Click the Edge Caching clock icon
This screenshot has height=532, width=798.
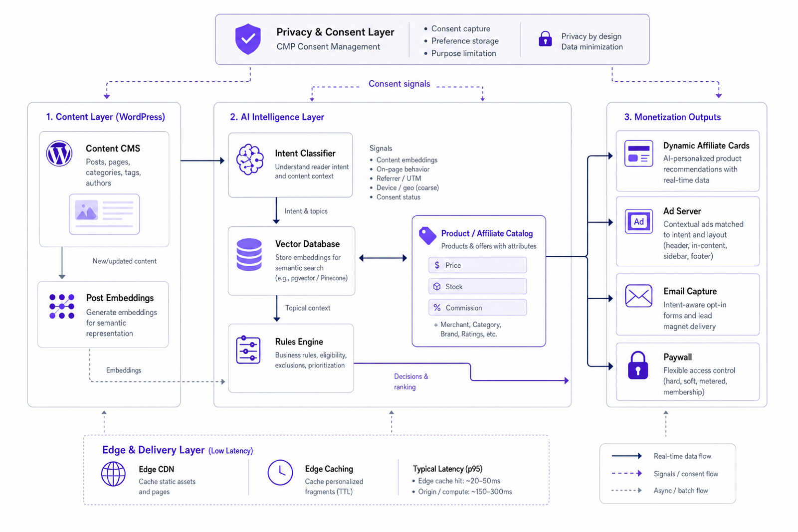280,472
